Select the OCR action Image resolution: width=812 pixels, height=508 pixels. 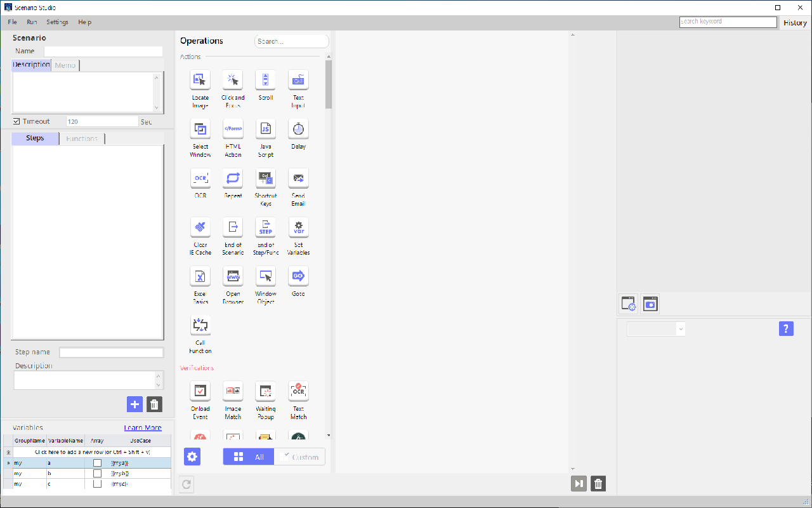click(200, 178)
